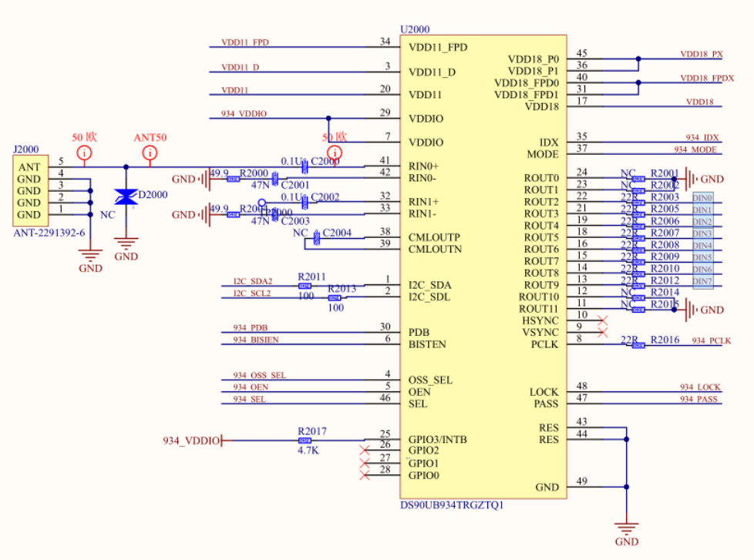Screen dimensions: 754x560
Task: Click the highlighted DIN7 net label
Action: tap(702, 281)
